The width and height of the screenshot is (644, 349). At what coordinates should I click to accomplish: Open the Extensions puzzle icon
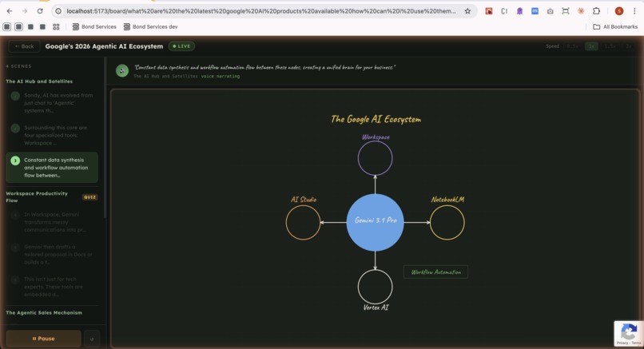[596, 11]
